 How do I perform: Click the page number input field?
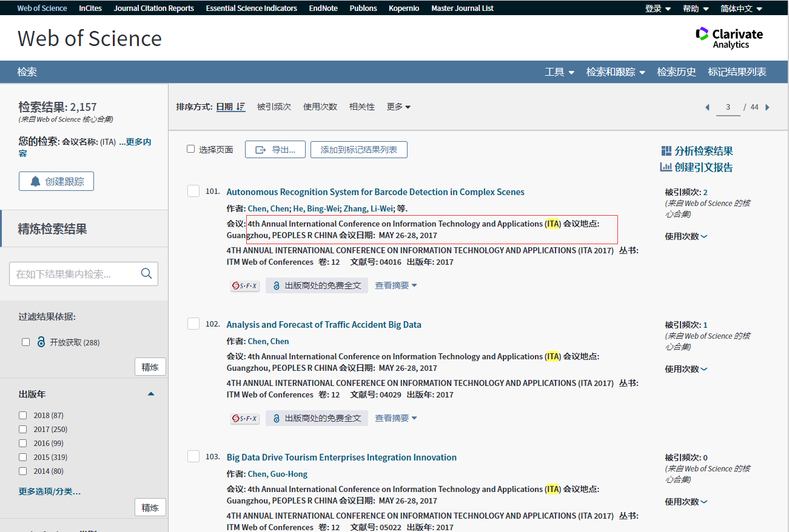(728, 107)
